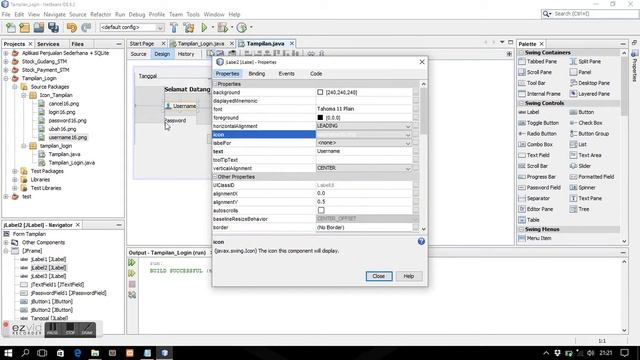Select Button component in the Palette
The width and height of the screenshot is (640, 360).
pyautogui.click(x=582, y=112)
